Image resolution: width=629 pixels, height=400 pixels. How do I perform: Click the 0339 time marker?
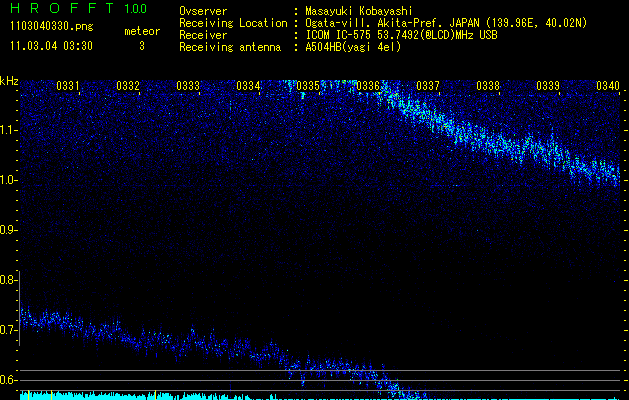coord(548,86)
